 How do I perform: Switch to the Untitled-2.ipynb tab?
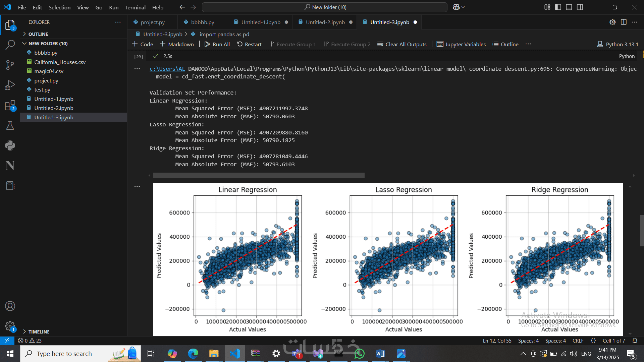click(x=325, y=22)
